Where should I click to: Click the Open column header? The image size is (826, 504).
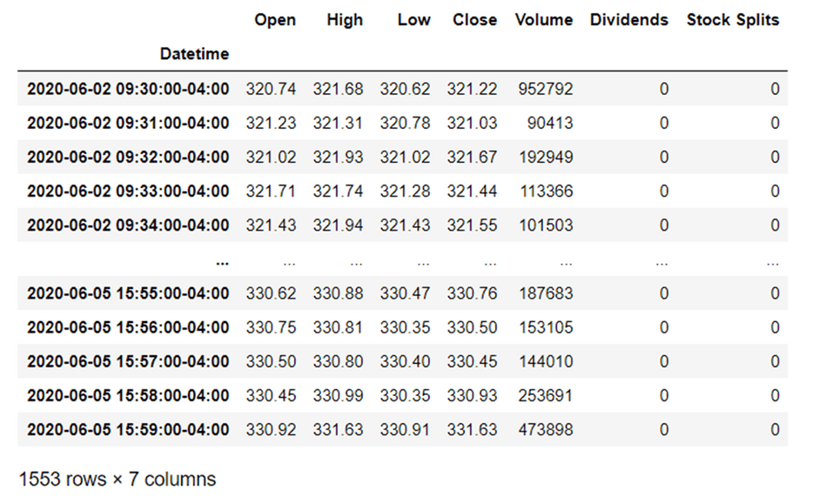pyautogui.click(x=275, y=20)
